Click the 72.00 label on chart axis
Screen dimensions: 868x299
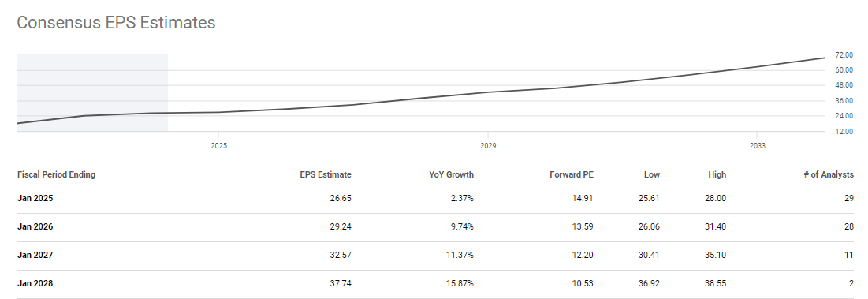click(844, 54)
